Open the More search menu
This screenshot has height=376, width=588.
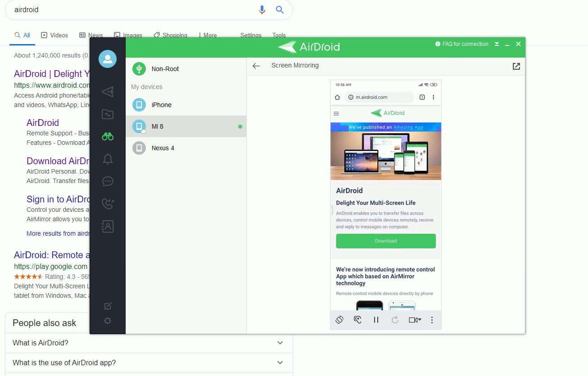click(208, 35)
